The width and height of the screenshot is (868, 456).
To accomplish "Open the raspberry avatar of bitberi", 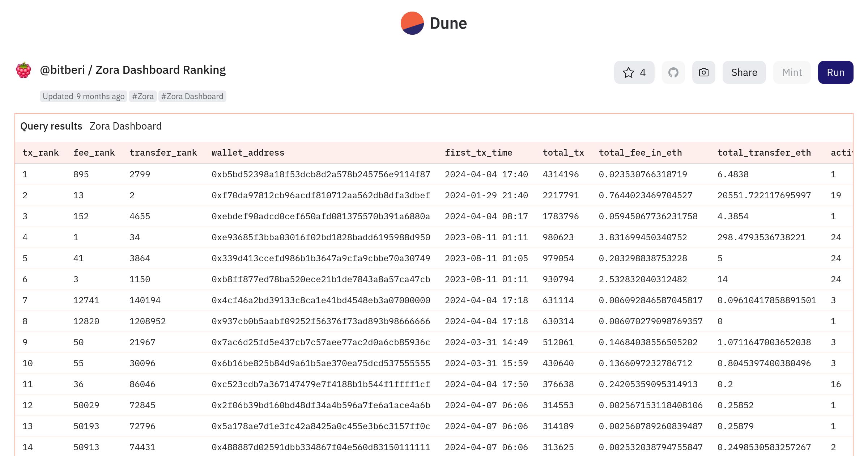I will 24,70.
